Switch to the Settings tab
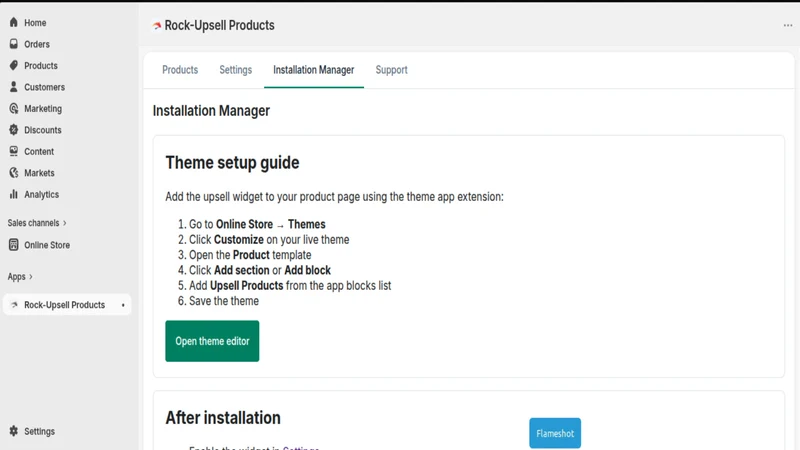This screenshot has width=800, height=450. click(x=236, y=70)
